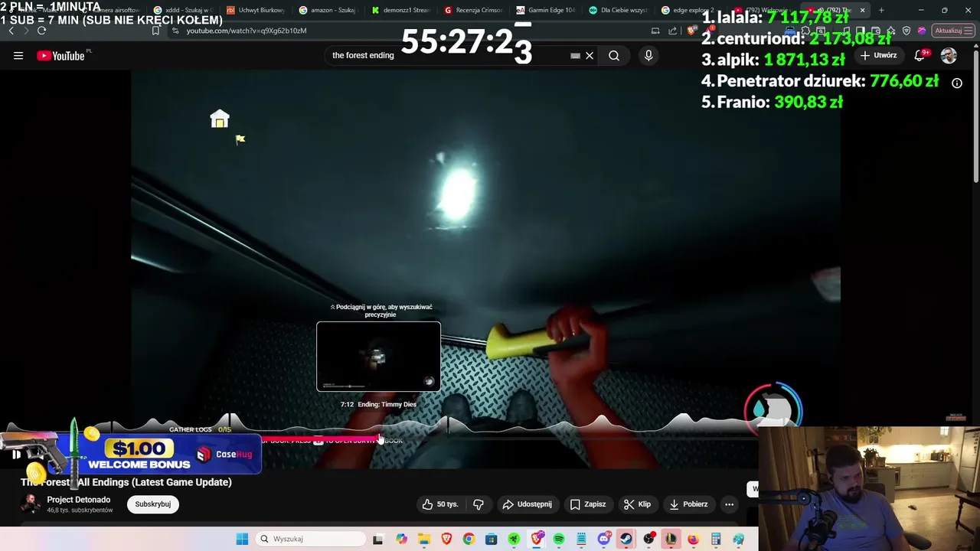The width and height of the screenshot is (980, 551).
Task: Open Task View on the taskbar
Action: [377, 540]
